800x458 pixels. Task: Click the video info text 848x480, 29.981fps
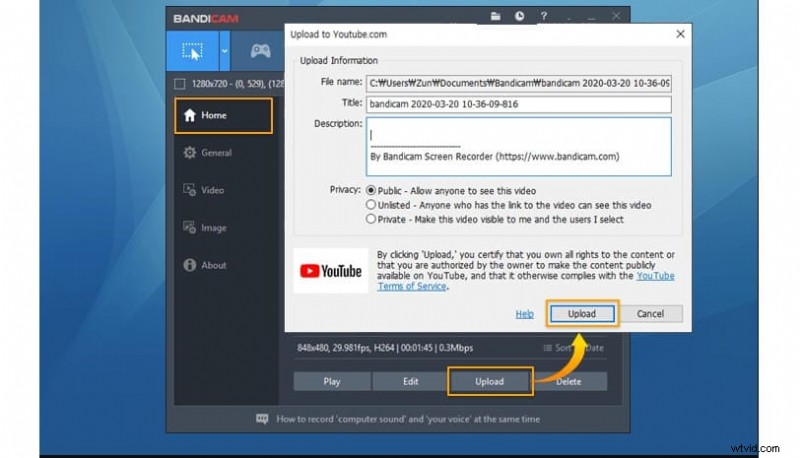[x=385, y=348]
